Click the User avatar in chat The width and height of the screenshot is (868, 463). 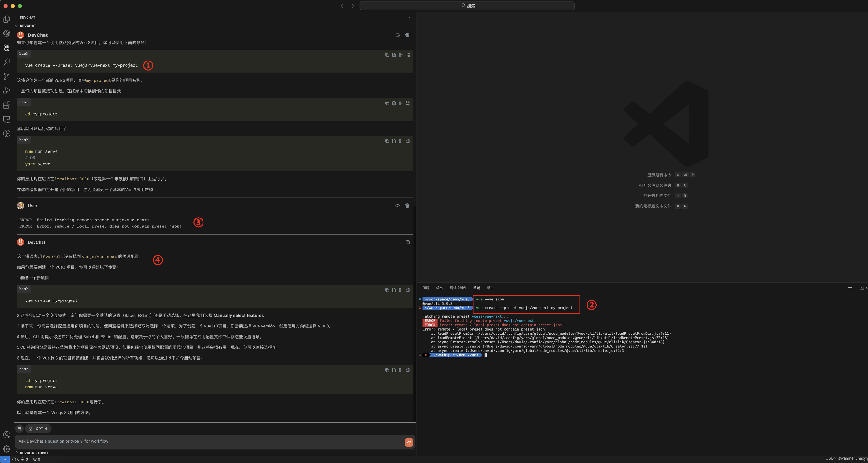[x=21, y=205]
